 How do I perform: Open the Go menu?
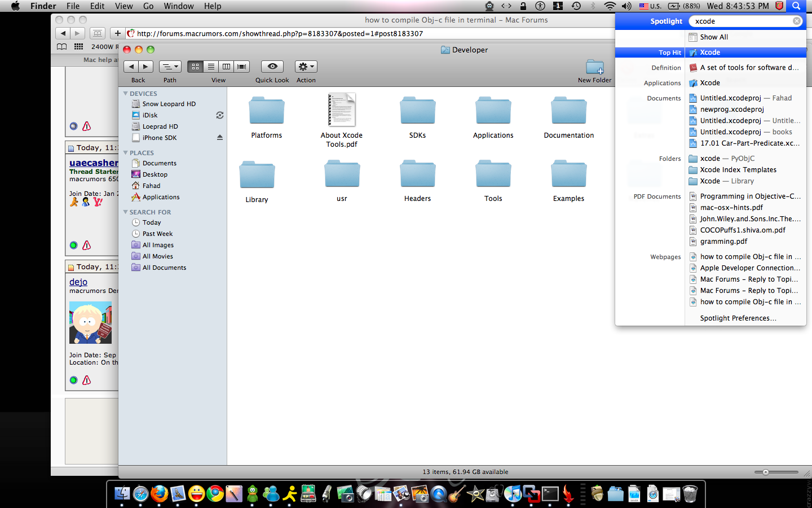point(148,6)
